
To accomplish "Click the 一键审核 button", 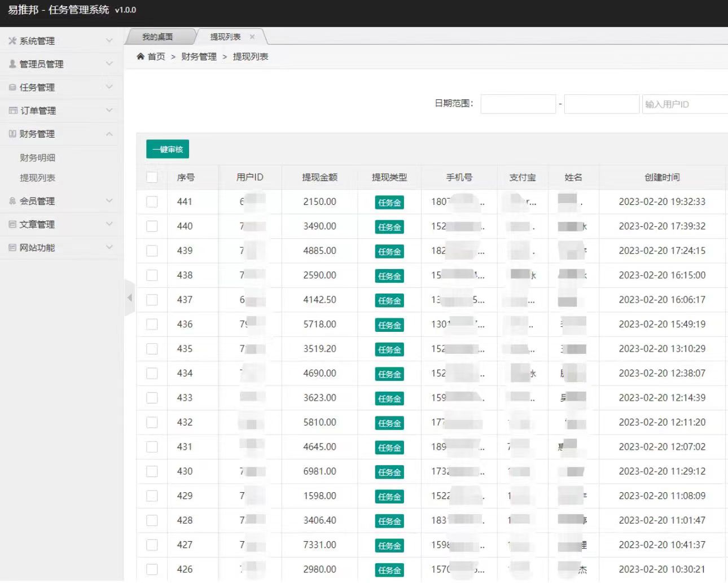I will [x=168, y=149].
